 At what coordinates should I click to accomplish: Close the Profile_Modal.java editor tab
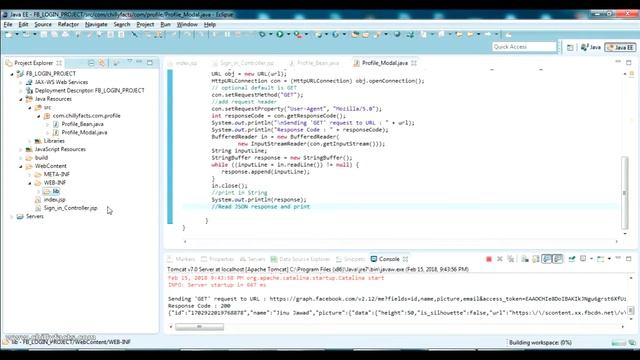(414, 63)
